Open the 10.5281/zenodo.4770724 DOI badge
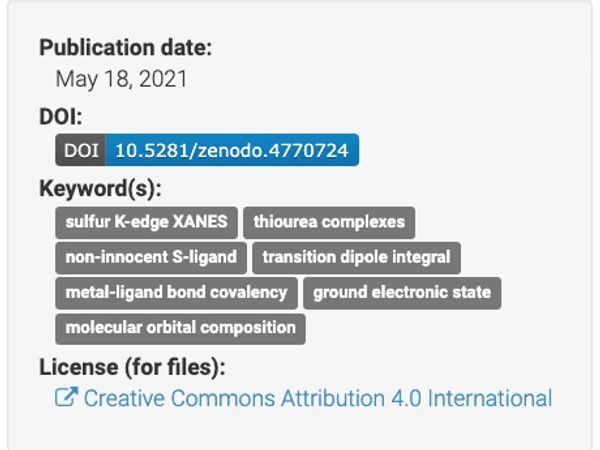The height and width of the screenshot is (450, 600). click(232, 150)
